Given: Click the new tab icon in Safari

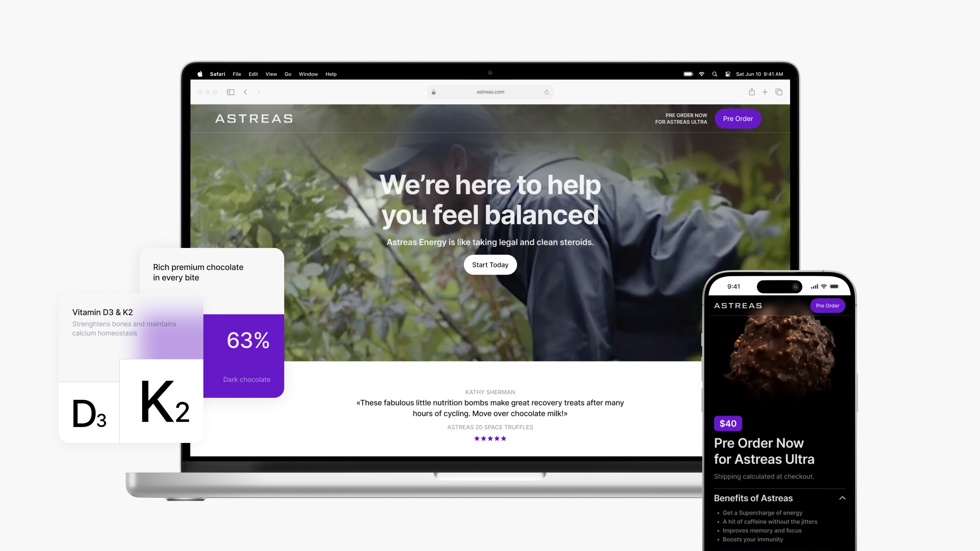Looking at the screenshot, I should coord(765,92).
